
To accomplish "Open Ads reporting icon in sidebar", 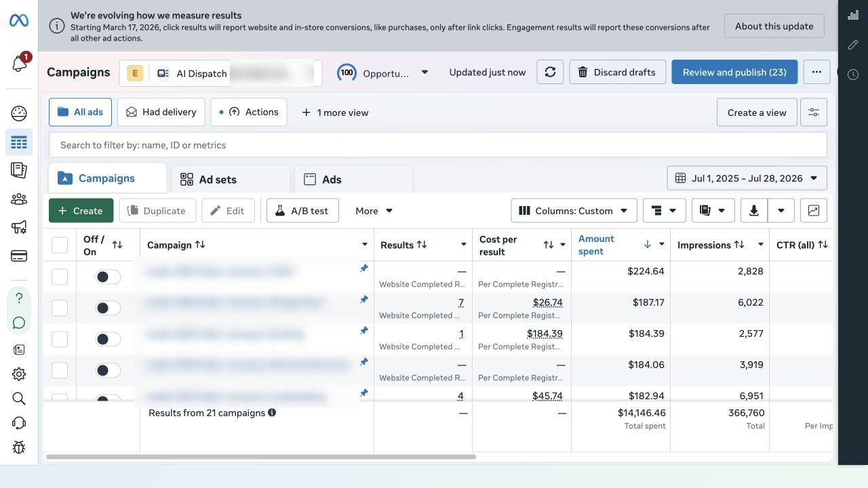I will [19, 170].
